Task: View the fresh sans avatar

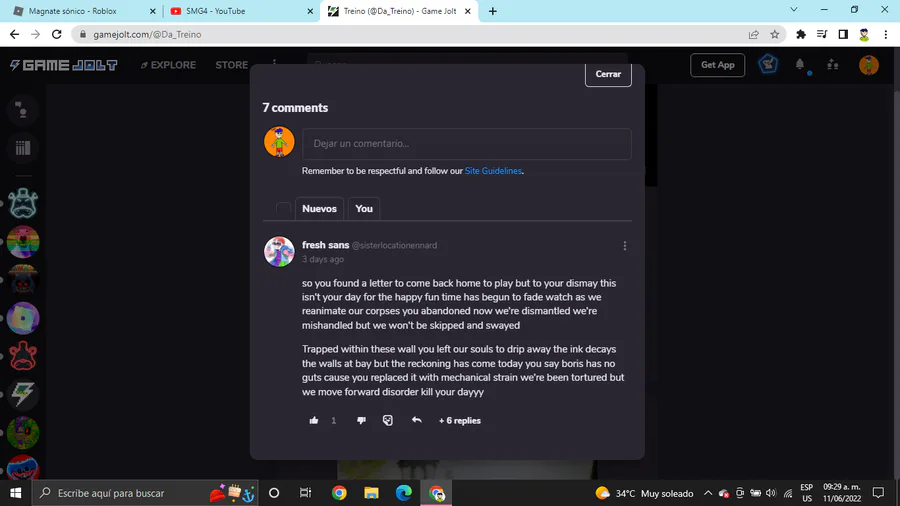Action: (x=279, y=251)
